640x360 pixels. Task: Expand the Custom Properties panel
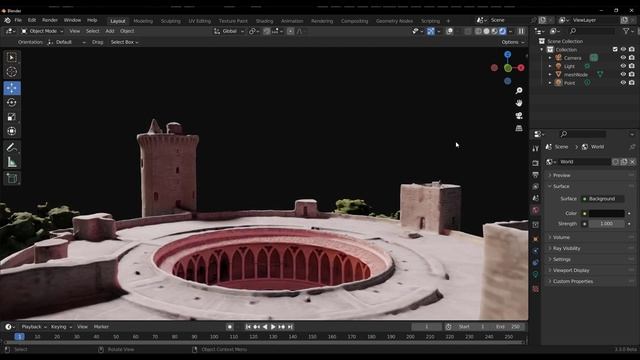tap(589, 281)
